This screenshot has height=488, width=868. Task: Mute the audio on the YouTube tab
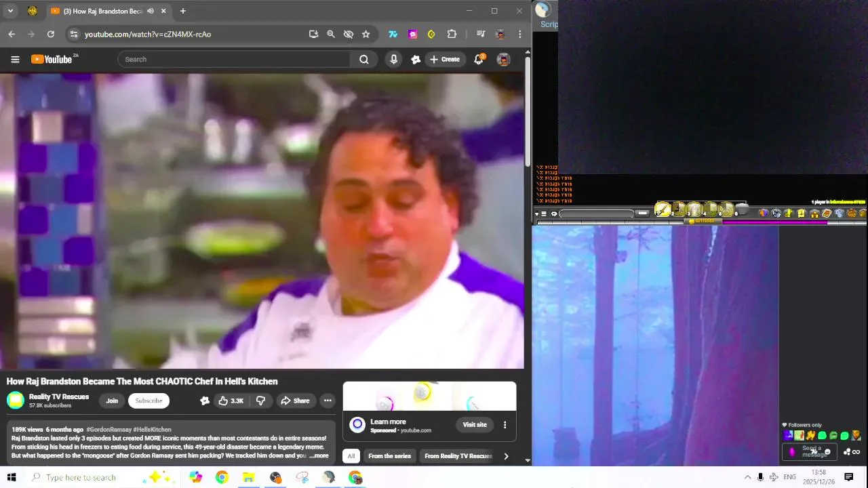[150, 11]
